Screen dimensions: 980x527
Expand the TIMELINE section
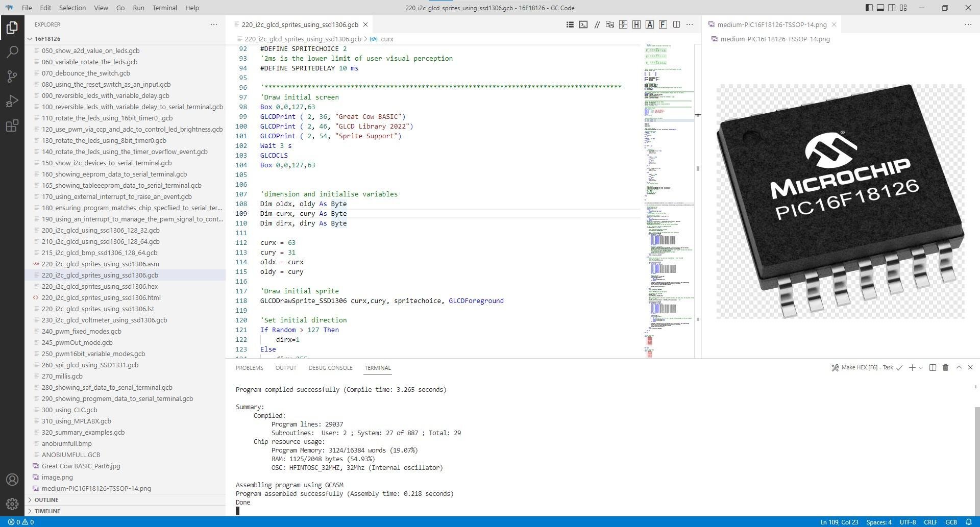point(47,511)
